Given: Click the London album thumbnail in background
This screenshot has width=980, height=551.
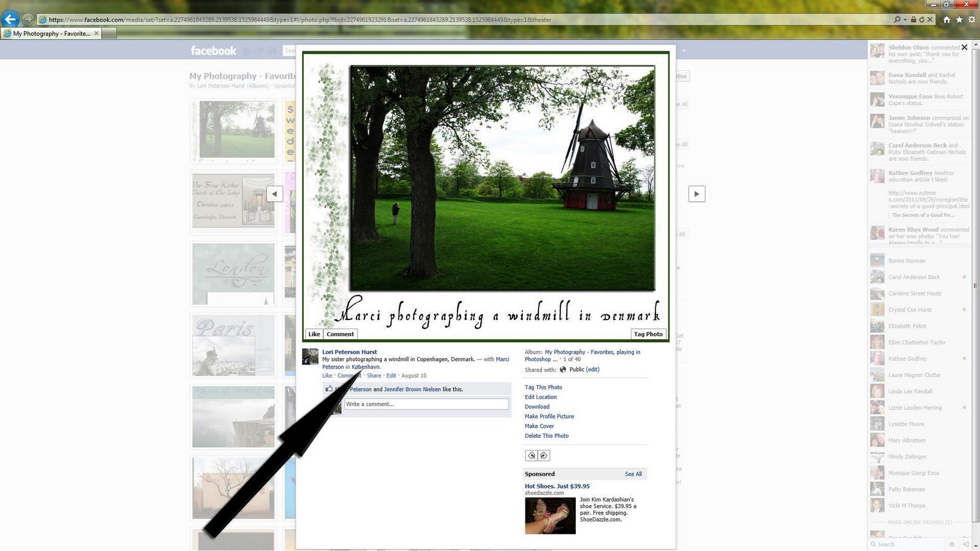Looking at the screenshot, I should (x=233, y=274).
